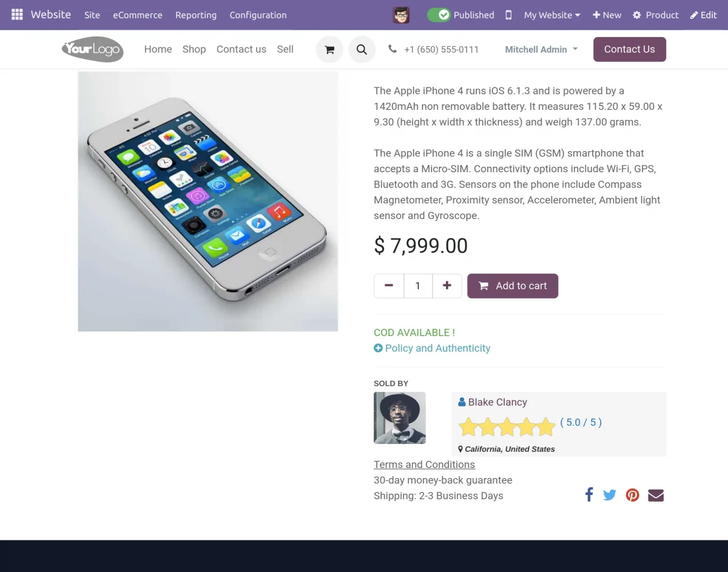Screen dimensions: 728x572
Task: Toggle the Published switch
Action: pos(439,15)
